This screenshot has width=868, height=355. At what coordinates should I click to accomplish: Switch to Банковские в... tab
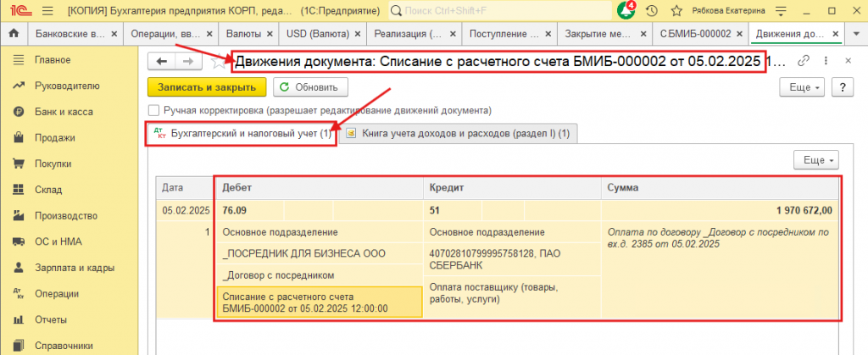pos(70,34)
